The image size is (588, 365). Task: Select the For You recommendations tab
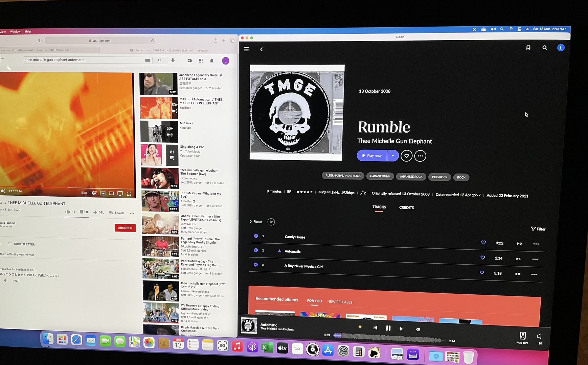click(x=314, y=301)
